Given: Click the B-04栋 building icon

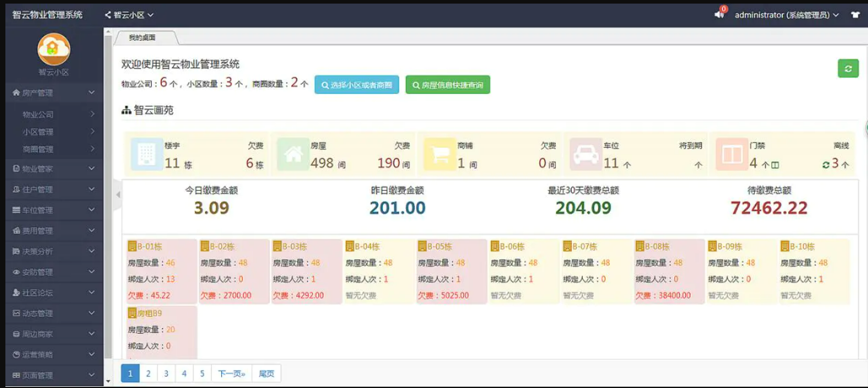Looking at the screenshot, I should pyautogui.click(x=349, y=246).
